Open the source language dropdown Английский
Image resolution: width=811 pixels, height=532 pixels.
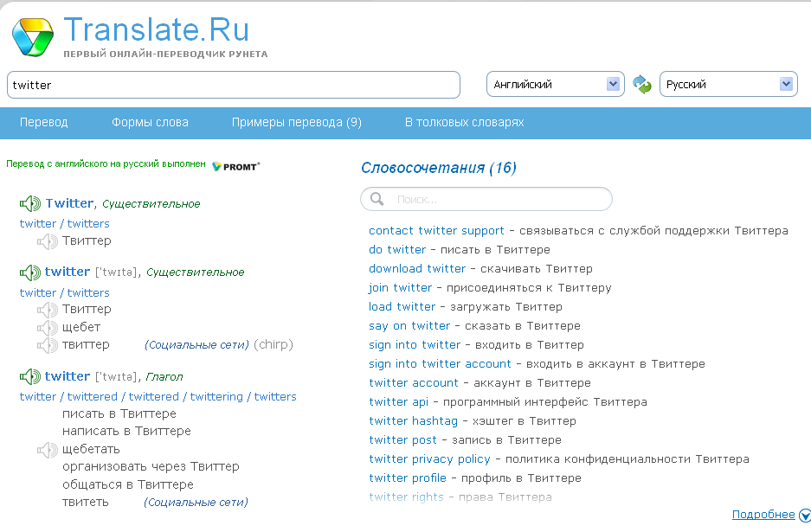556,84
